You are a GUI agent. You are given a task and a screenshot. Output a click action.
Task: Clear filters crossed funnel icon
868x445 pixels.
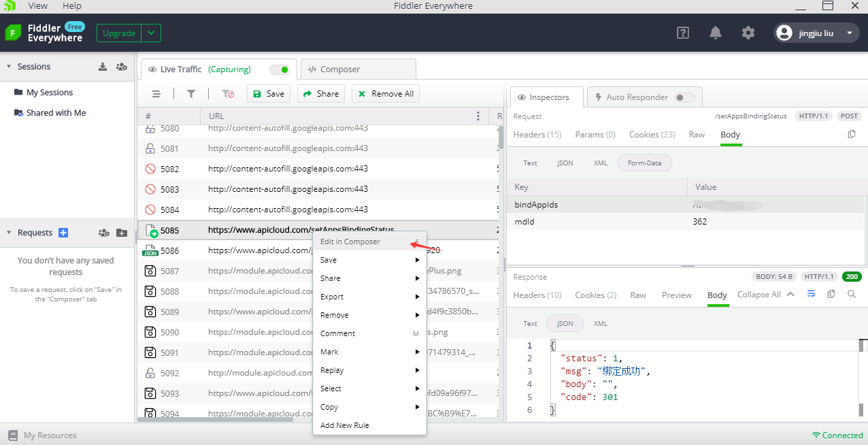pos(228,94)
